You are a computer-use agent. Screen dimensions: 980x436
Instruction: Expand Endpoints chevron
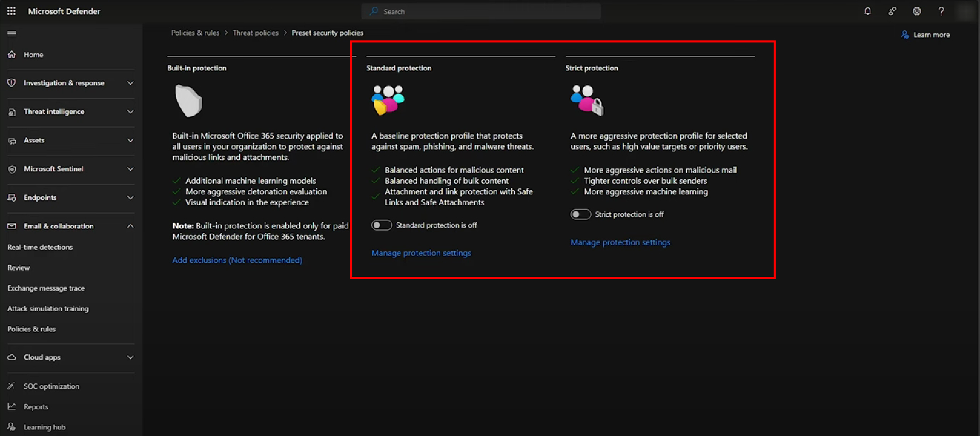tap(130, 198)
